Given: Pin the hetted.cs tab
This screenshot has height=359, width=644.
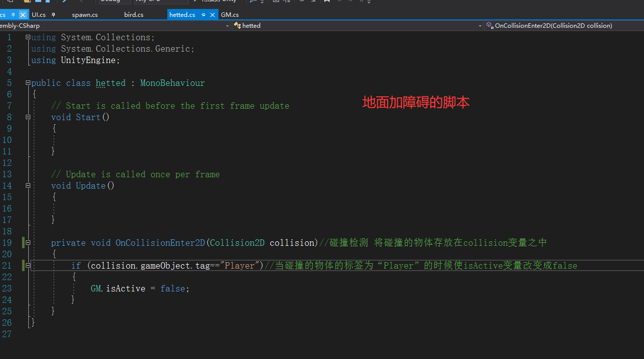Looking at the screenshot, I should tap(203, 15).
